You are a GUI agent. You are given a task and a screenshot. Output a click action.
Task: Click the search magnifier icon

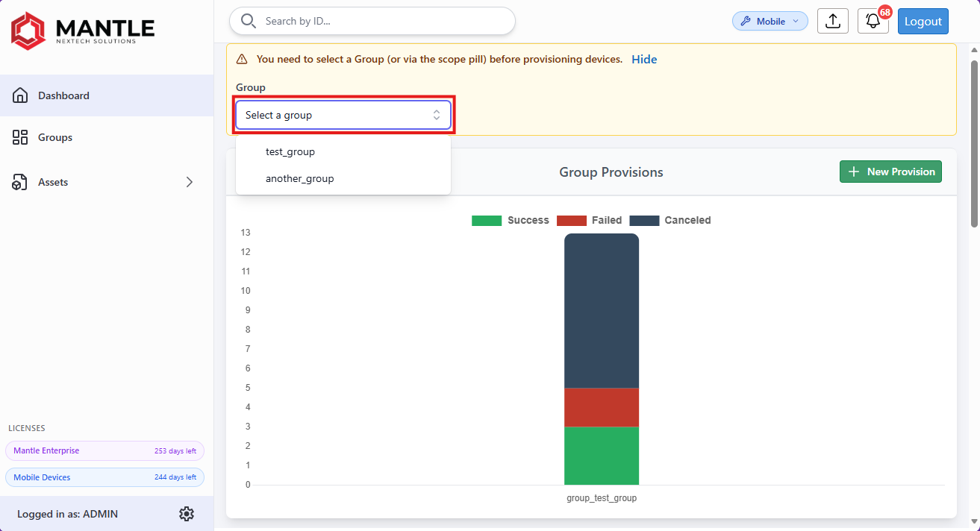249,21
